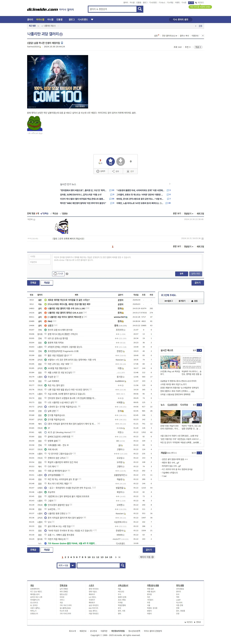Jump to last page arrow in pagination
The image size is (231, 644).
120,557
